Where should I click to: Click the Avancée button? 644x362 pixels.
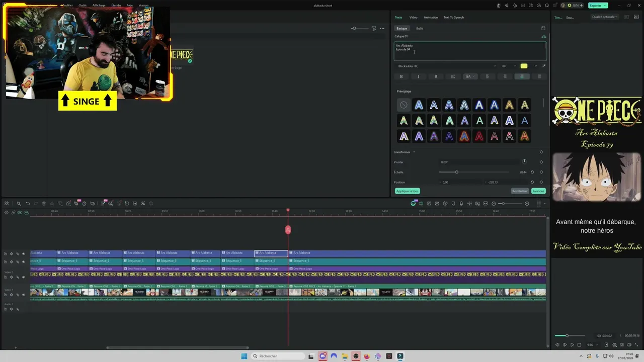(x=538, y=191)
